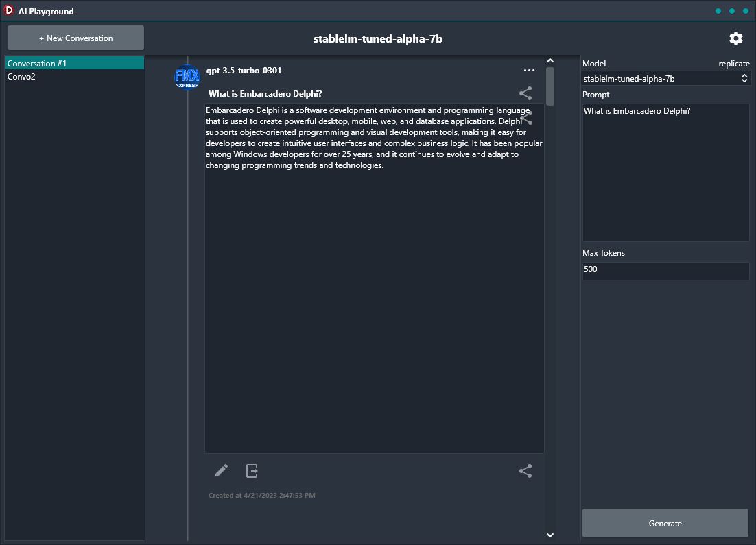Click the export icon next to the pencil
This screenshot has width=756, height=545.
click(252, 470)
